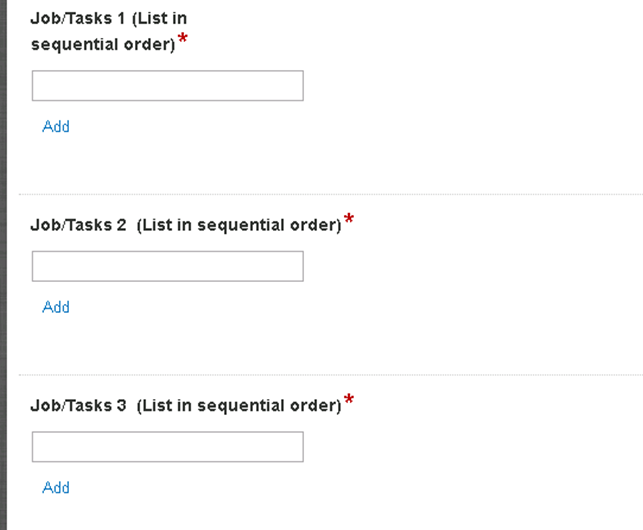This screenshot has width=643, height=530.
Task: Click the dark gray left edge bar
Action: pos(3,265)
